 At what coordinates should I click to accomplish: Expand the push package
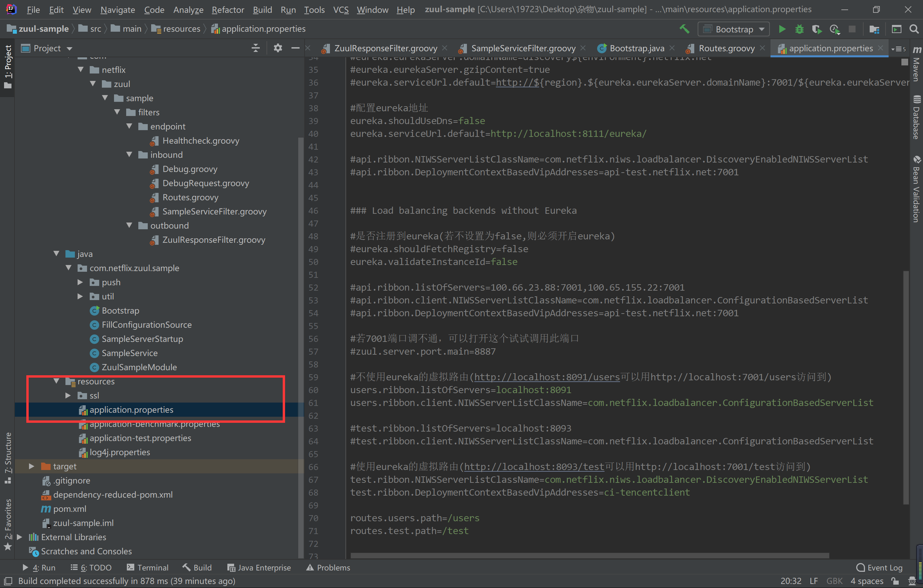click(x=80, y=282)
